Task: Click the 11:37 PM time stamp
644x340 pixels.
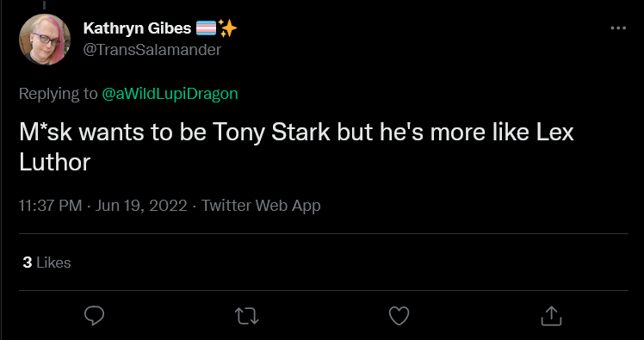Action: click(x=51, y=206)
